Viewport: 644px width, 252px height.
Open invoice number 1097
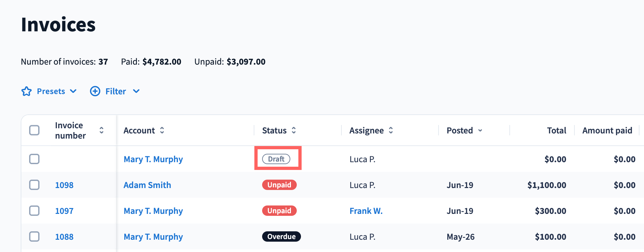pos(64,211)
